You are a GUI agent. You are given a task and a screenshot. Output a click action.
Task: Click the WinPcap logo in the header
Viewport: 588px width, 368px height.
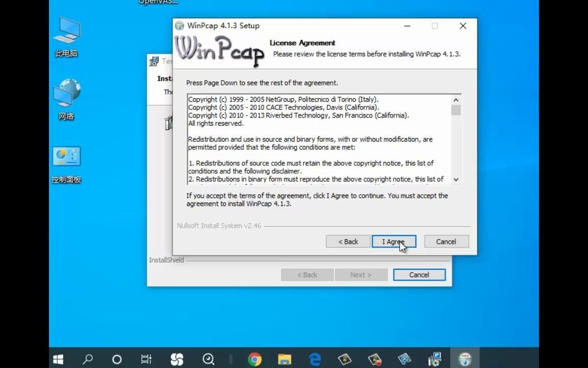pos(219,51)
